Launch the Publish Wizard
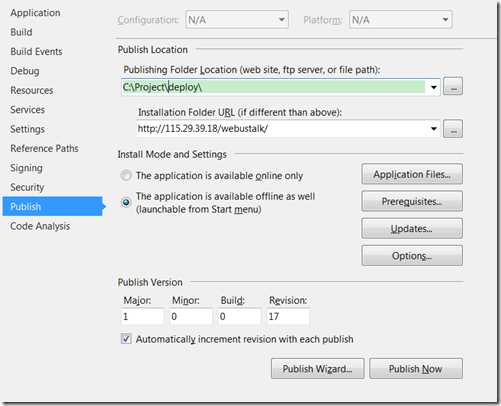The height and width of the screenshot is (406, 501). [317, 369]
